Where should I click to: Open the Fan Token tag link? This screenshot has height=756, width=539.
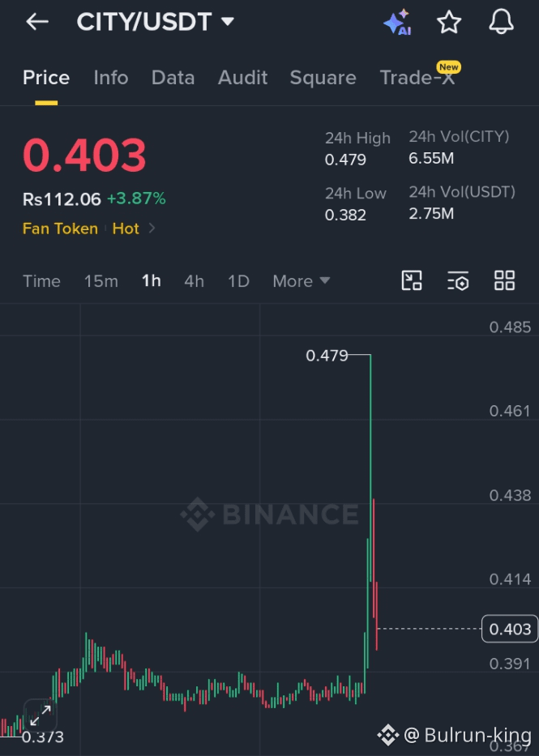tap(60, 229)
